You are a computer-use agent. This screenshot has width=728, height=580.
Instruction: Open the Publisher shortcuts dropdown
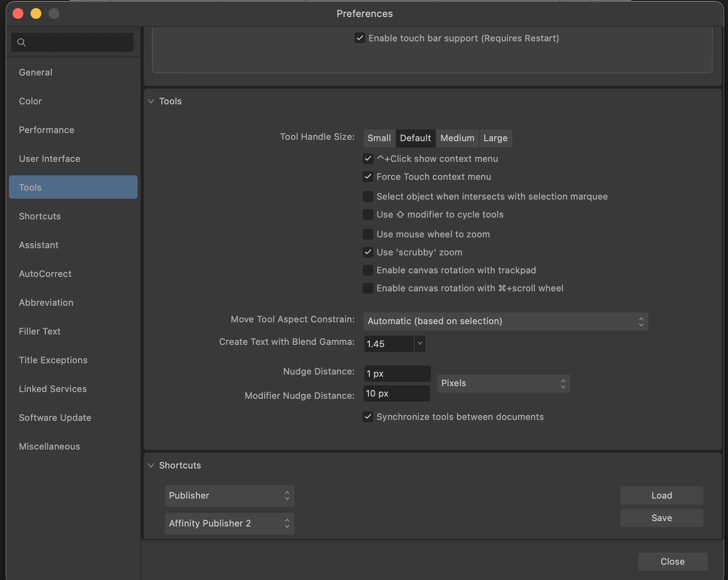coord(229,495)
